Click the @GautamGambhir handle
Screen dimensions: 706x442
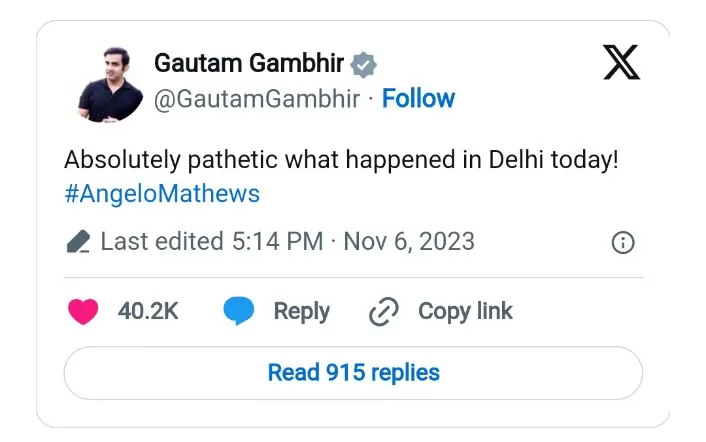pos(258,98)
